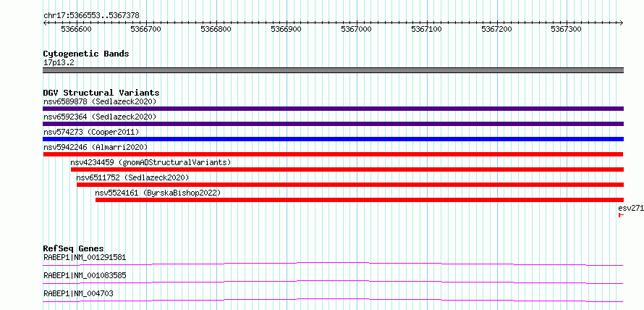Click the nsv6511752 (Sedlazeck2020) red bar
Image resolution: width=644 pixels, height=310 pixels.
point(350,185)
